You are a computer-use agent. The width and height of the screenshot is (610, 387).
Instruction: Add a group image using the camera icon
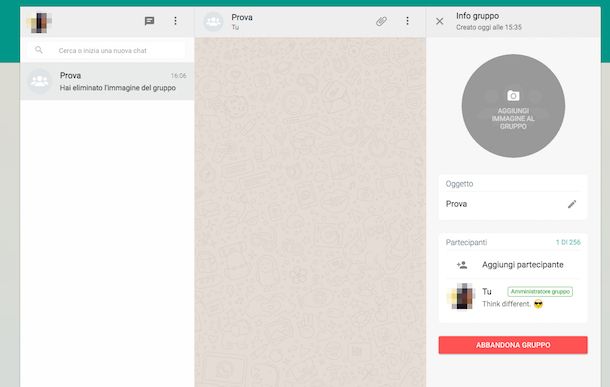(513, 95)
